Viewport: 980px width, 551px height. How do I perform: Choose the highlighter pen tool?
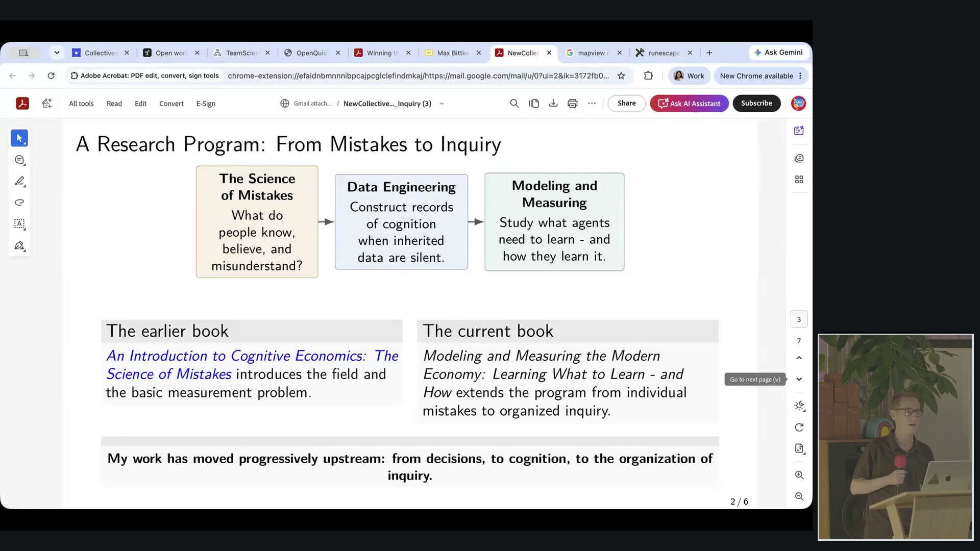(x=19, y=181)
